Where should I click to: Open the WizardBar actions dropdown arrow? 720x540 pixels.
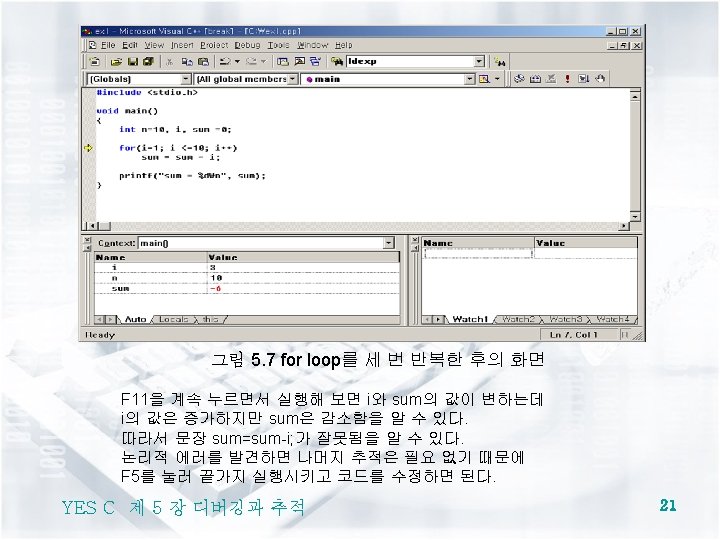click(x=497, y=79)
